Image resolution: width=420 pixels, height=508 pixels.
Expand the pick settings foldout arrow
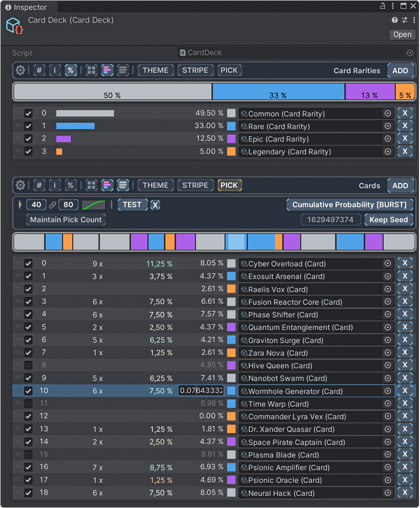20,205
